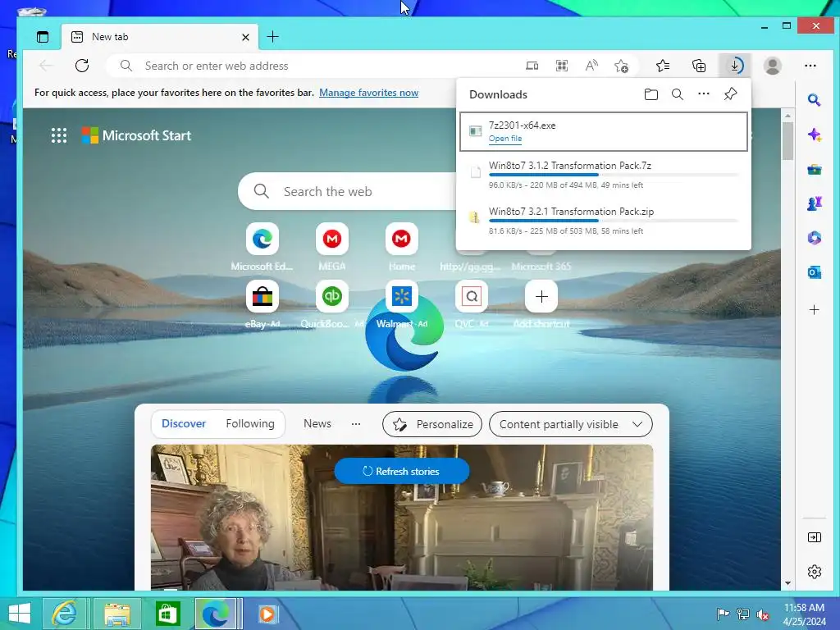Viewport: 840px width, 630px height.
Task: Switch to the Following feed tab
Action: (x=250, y=424)
